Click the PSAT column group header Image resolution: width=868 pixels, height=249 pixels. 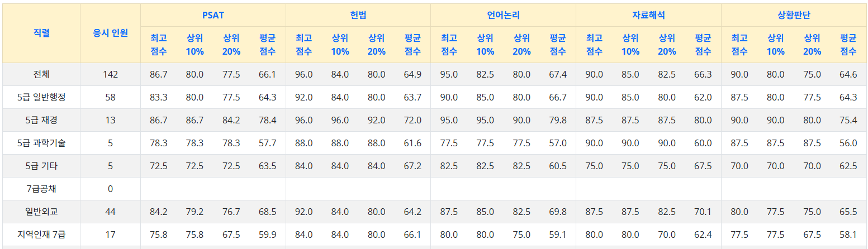point(213,15)
